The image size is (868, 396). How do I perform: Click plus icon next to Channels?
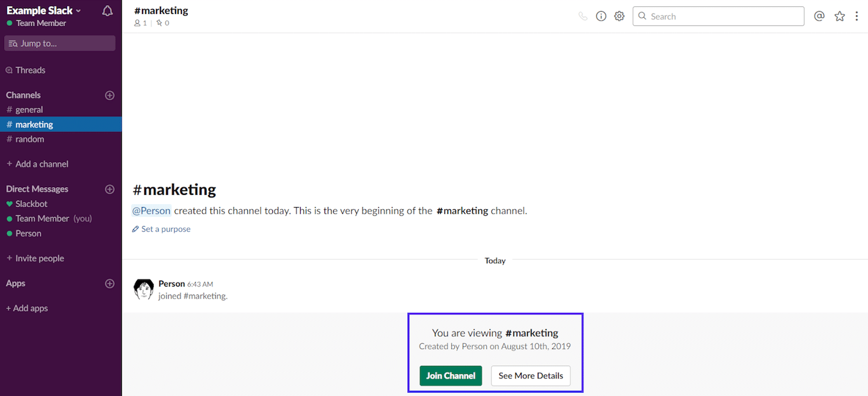[110, 95]
